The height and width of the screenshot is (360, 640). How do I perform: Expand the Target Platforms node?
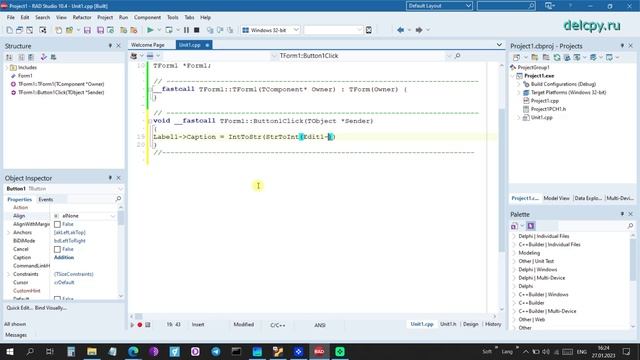(519, 93)
